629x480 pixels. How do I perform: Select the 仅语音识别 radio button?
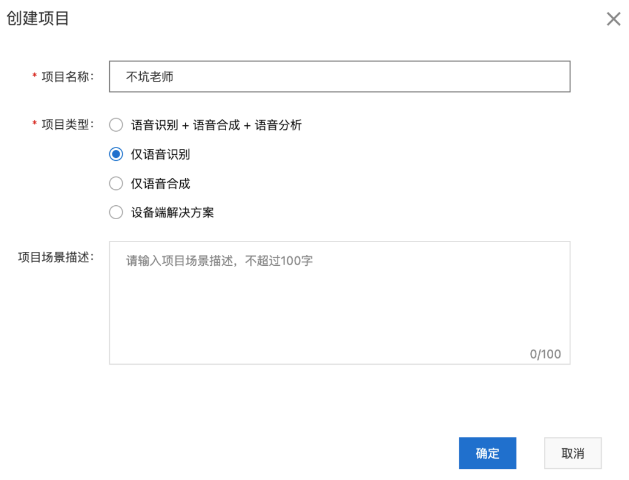(116, 154)
